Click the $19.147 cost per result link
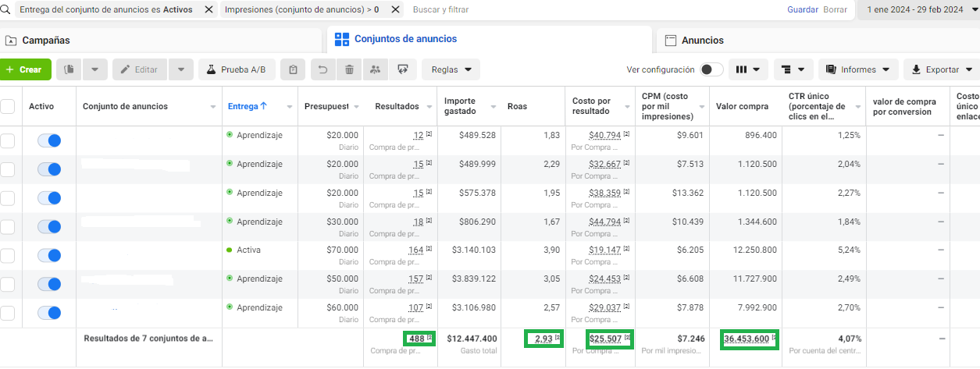The width and height of the screenshot is (980, 369). coord(605,250)
